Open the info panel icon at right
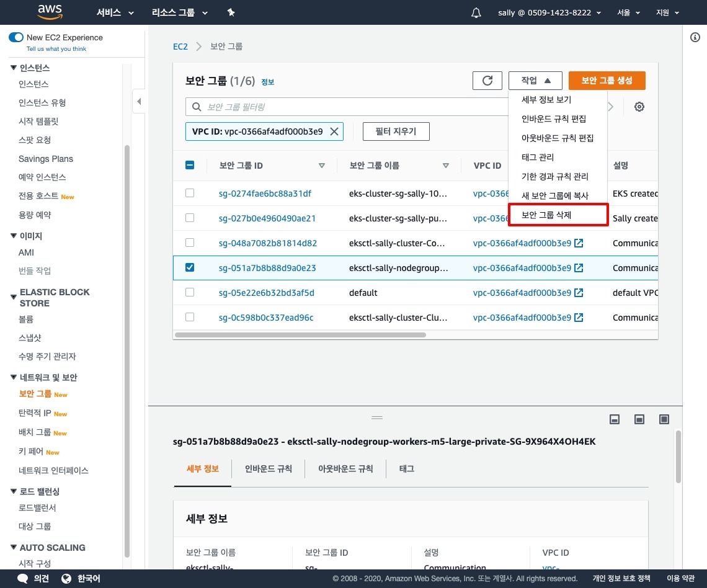 695,38
